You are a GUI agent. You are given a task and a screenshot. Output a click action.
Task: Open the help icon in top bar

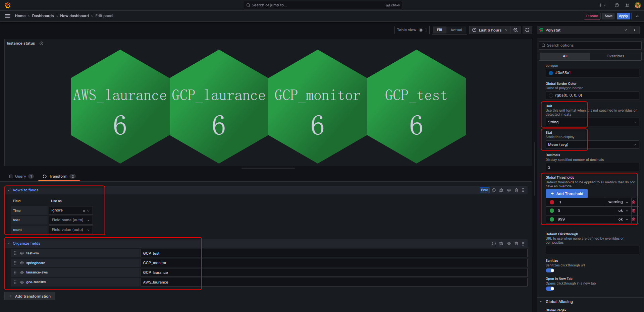[x=617, y=5]
